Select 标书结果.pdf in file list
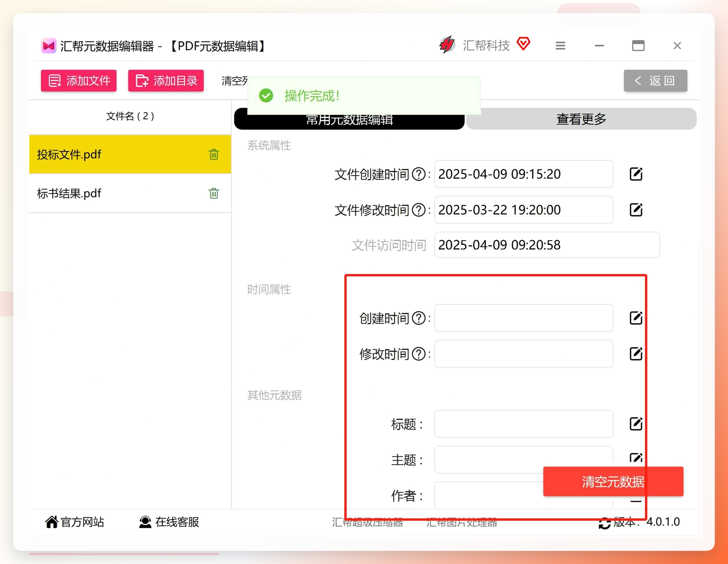 (130, 193)
